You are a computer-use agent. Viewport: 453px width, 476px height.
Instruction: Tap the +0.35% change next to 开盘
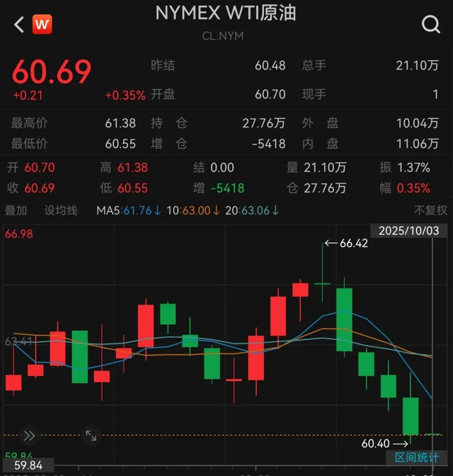[x=126, y=95]
